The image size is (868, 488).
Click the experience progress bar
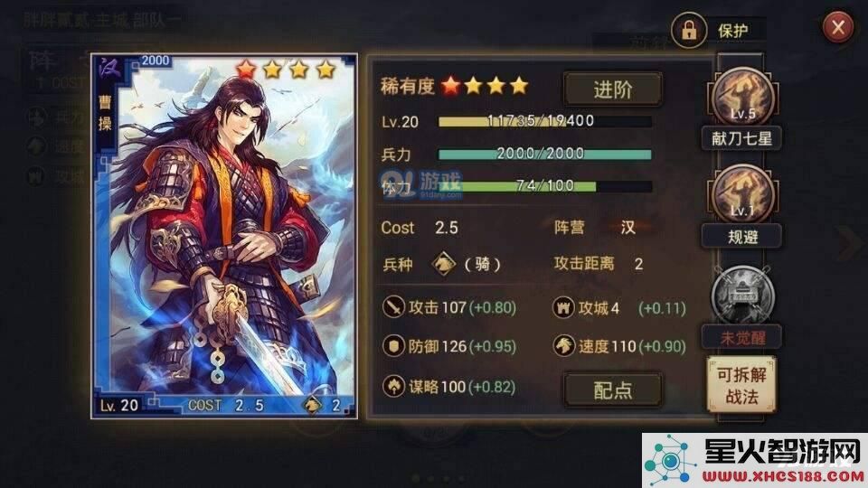tap(544, 121)
